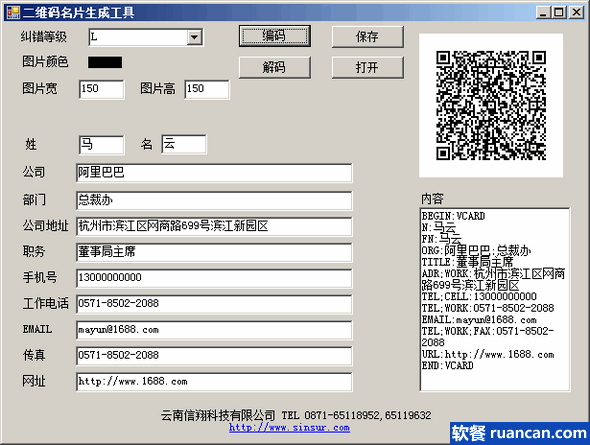Minimize the 二维码名片生成工具 window
This screenshot has width=590, height=445.
(x=543, y=12)
